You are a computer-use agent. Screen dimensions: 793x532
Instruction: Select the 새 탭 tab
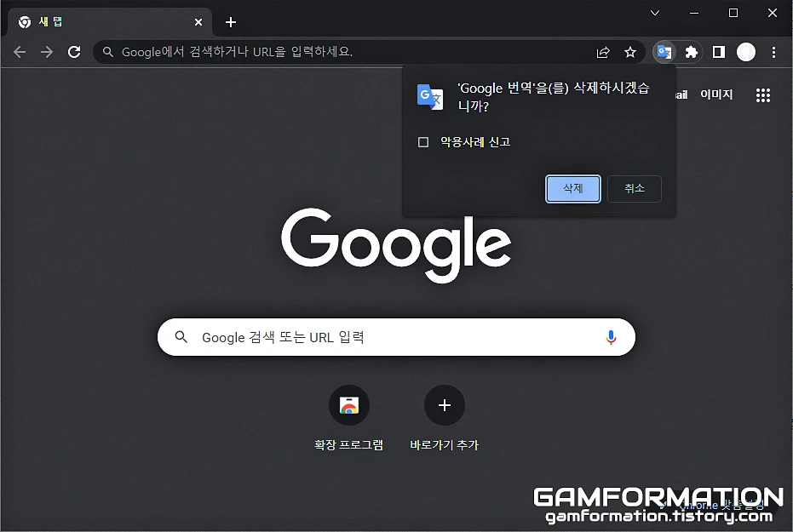coord(109,22)
